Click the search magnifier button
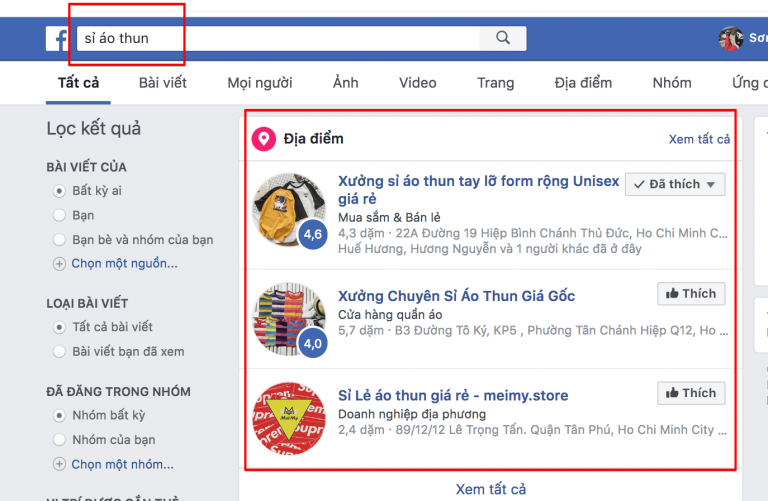Viewport: 768px width, 501px height. click(503, 39)
